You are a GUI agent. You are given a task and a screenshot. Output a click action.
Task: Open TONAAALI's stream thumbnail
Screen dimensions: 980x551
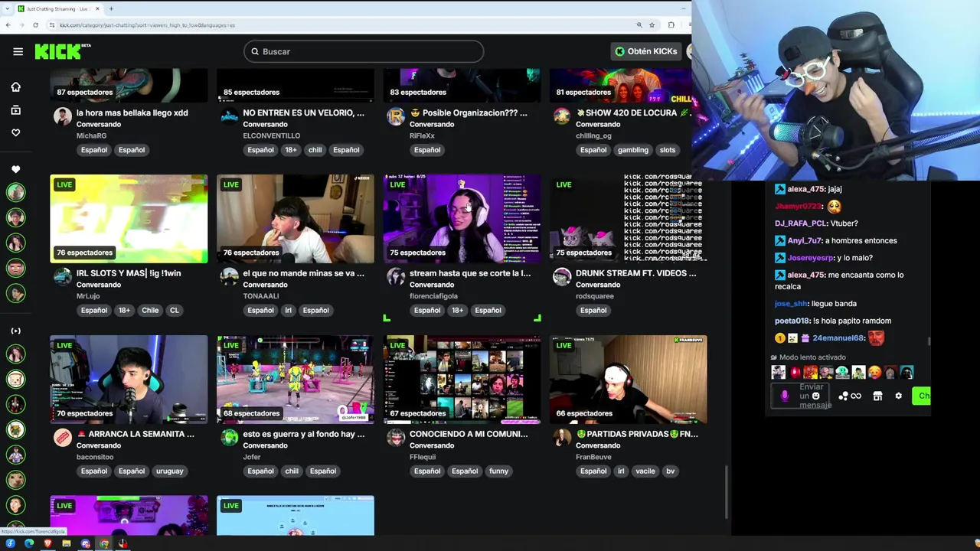point(296,219)
